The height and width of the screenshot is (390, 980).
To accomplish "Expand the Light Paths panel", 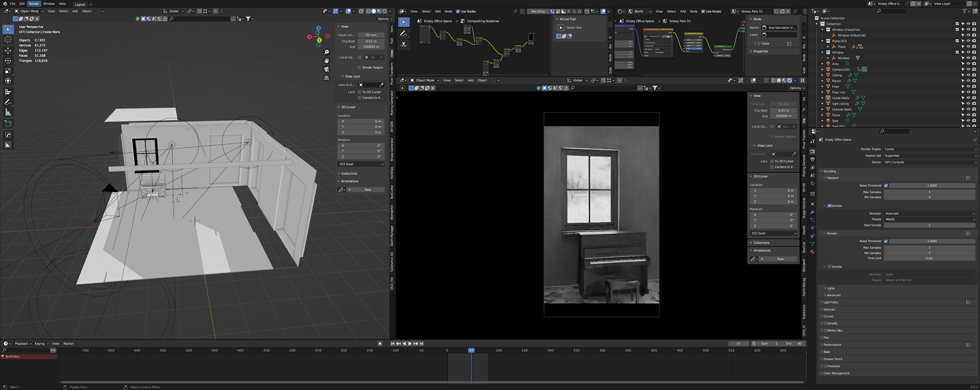I will pyautogui.click(x=830, y=302).
